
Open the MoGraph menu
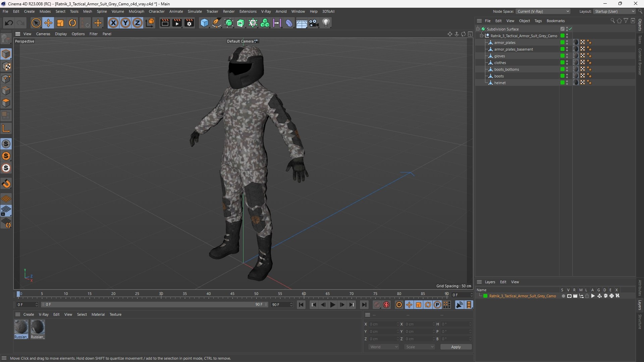point(136,11)
